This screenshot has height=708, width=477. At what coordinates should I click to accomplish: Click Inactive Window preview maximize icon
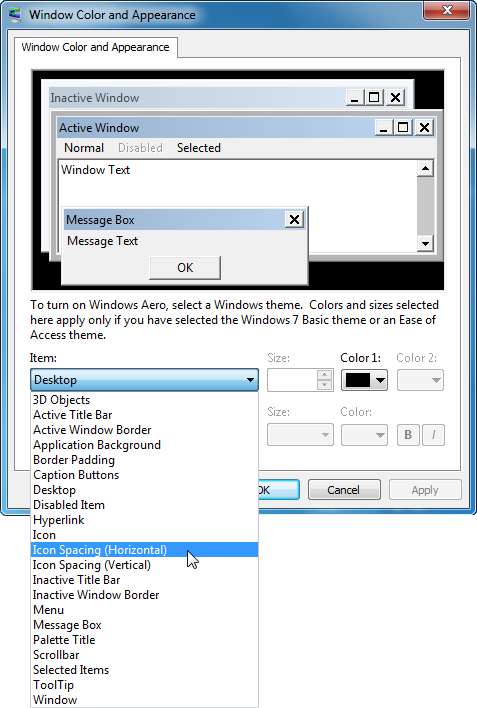tap(374, 98)
